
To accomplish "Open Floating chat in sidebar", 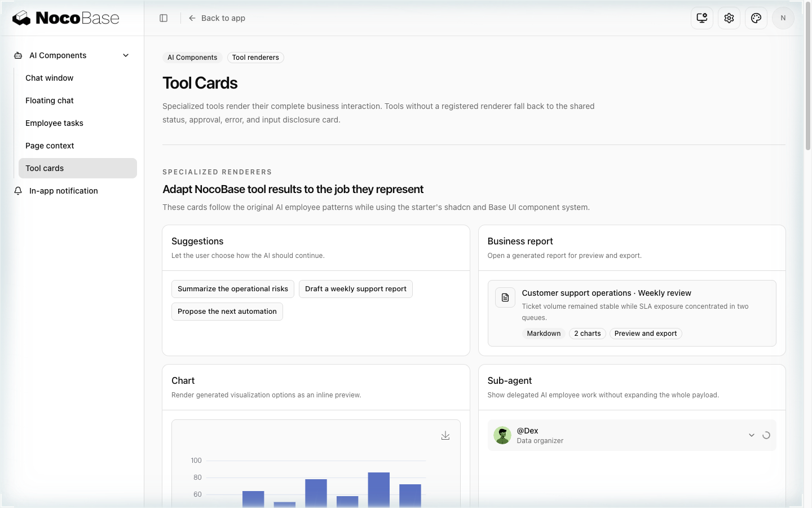I will pyautogui.click(x=78, y=100).
